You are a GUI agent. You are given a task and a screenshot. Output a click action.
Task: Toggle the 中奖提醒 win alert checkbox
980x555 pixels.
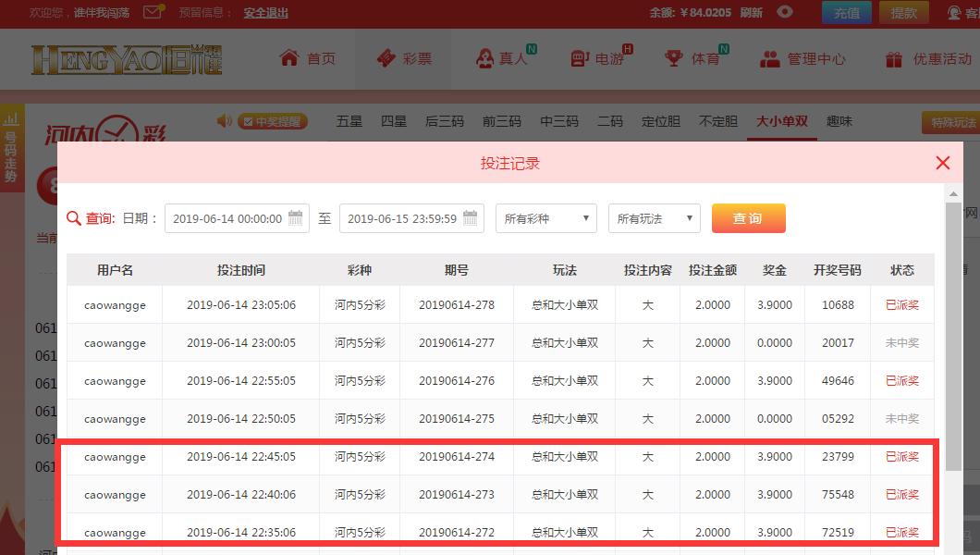[x=248, y=121]
